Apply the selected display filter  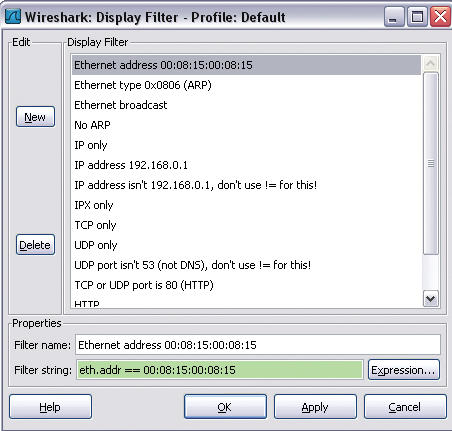click(x=315, y=407)
